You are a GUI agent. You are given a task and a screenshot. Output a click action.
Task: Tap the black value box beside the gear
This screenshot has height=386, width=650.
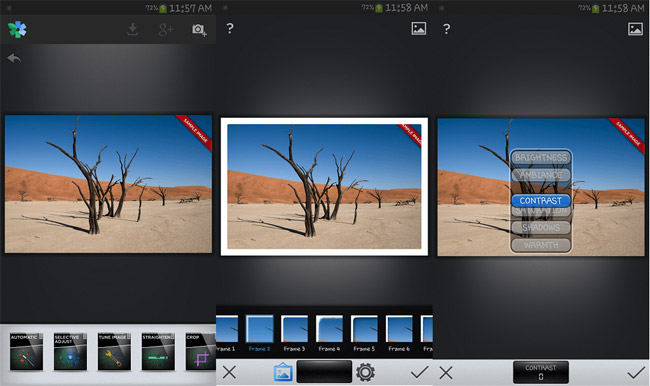324,371
